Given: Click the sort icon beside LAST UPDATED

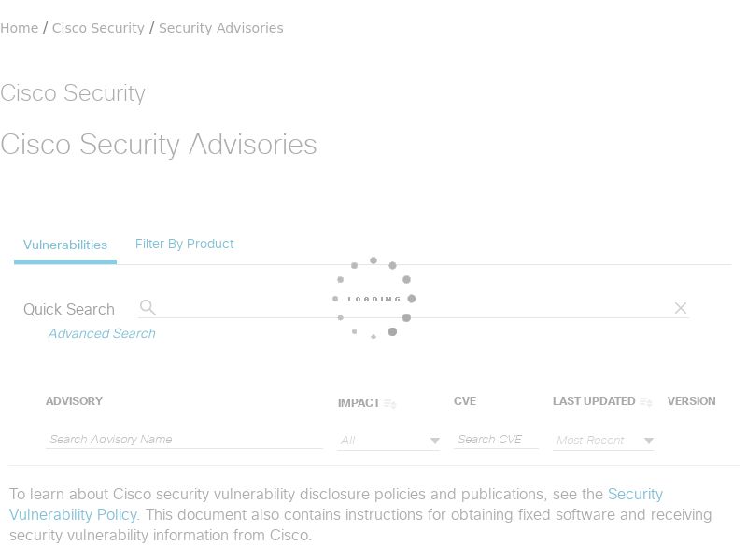Looking at the screenshot, I should click(x=646, y=402).
